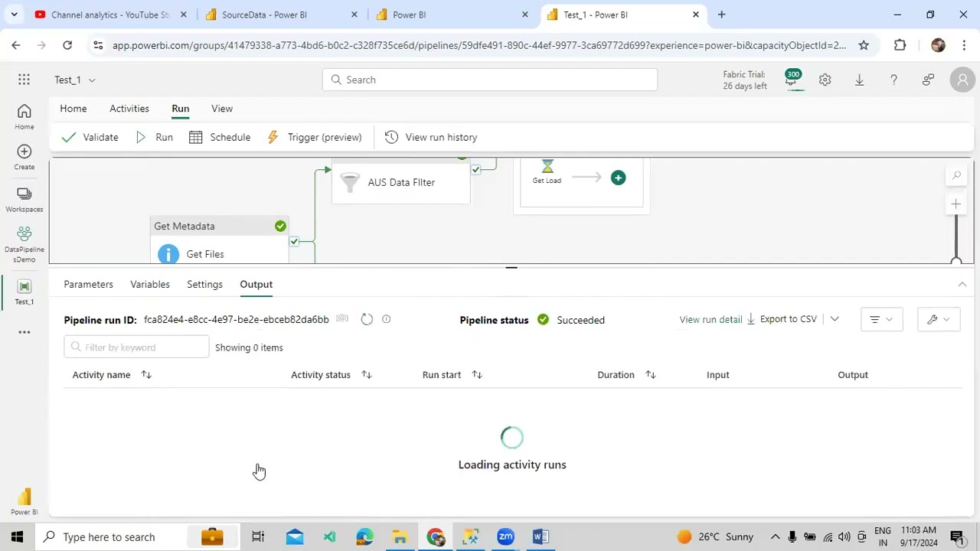Open the Create page in sidebar
Screen dimensions: 980x551
tap(24, 158)
